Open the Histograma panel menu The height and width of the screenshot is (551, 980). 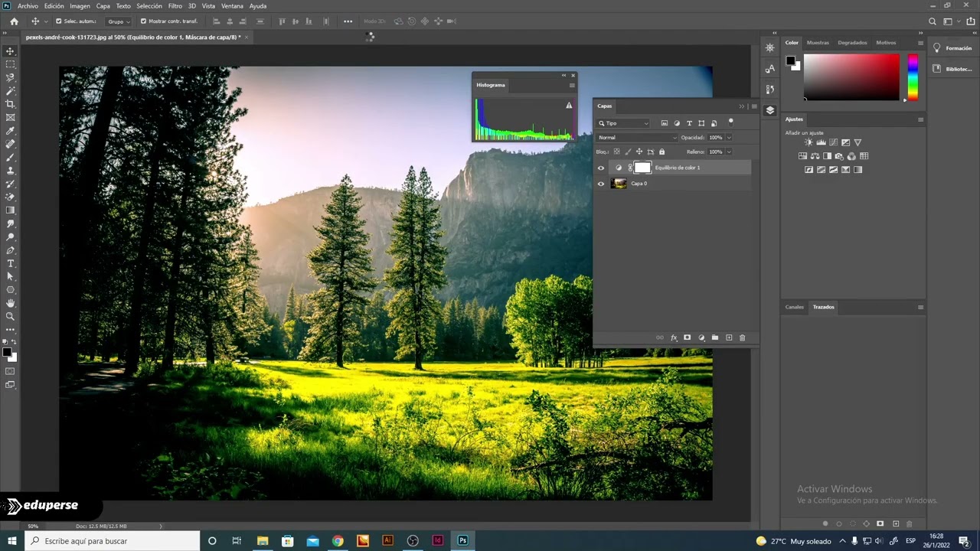572,85
